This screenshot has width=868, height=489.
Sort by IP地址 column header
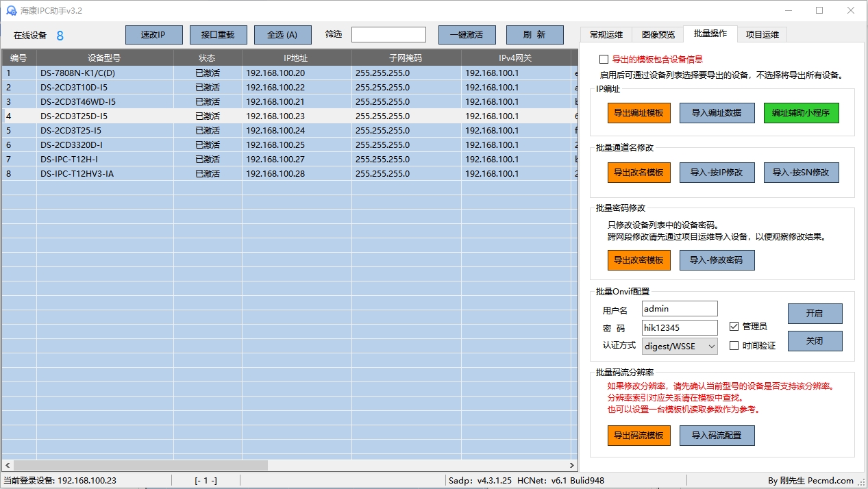click(x=297, y=58)
